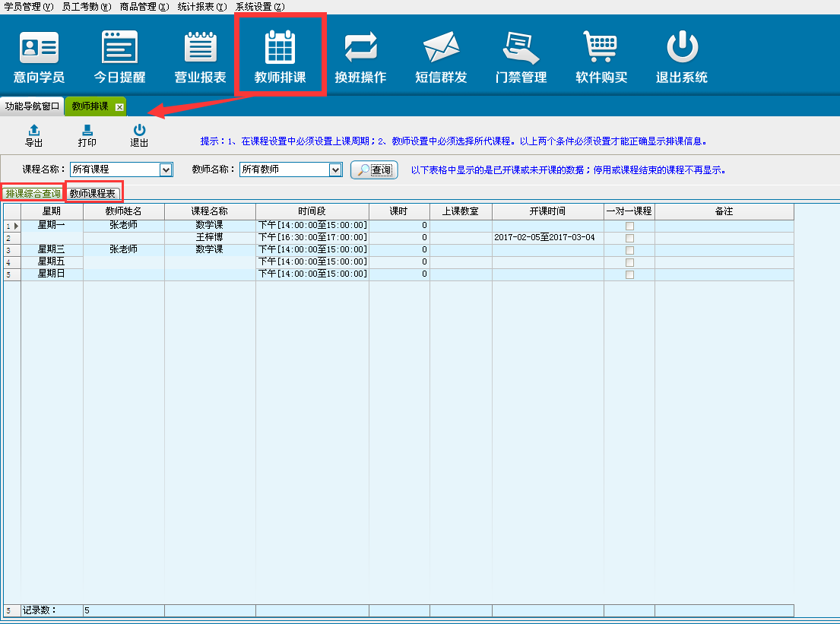Open the 统计报表 menu
The width and height of the screenshot is (840, 624).
click(x=201, y=6)
